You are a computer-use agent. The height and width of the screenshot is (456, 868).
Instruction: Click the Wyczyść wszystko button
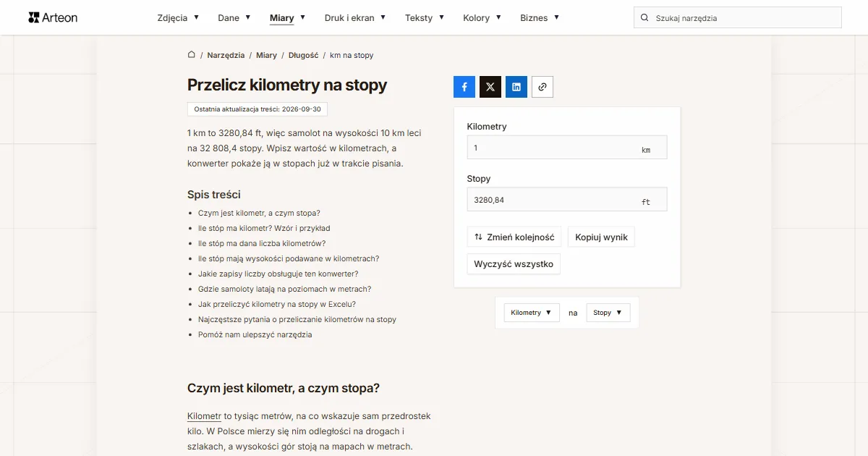pyautogui.click(x=514, y=264)
